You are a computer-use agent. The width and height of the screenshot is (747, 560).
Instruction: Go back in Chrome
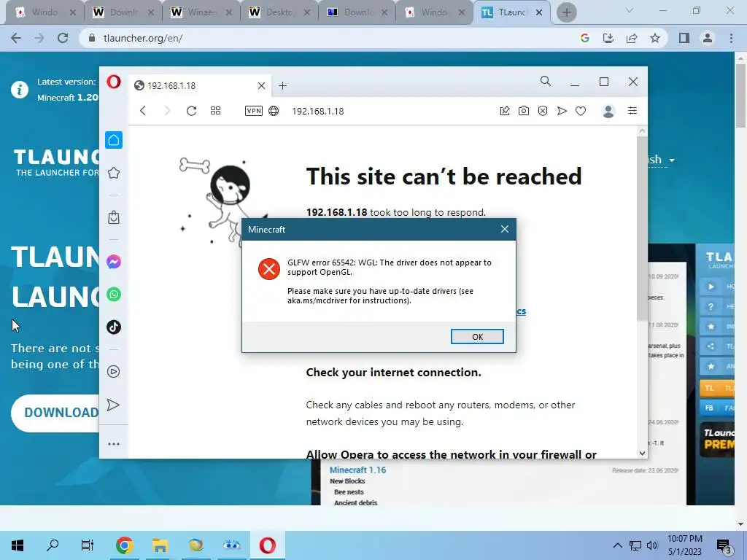pos(16,38)
